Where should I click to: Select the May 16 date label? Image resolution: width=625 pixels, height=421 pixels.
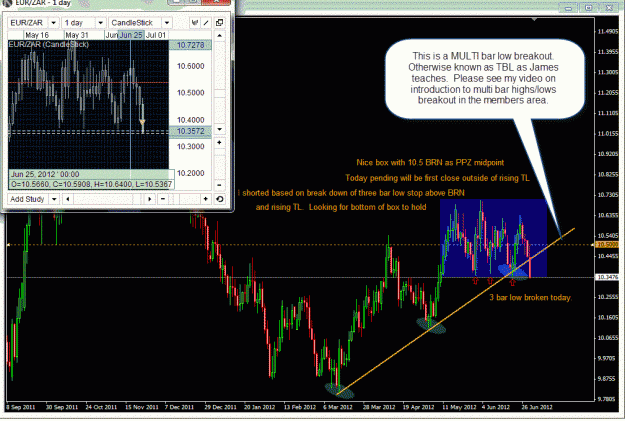click(x=37, y=35)
